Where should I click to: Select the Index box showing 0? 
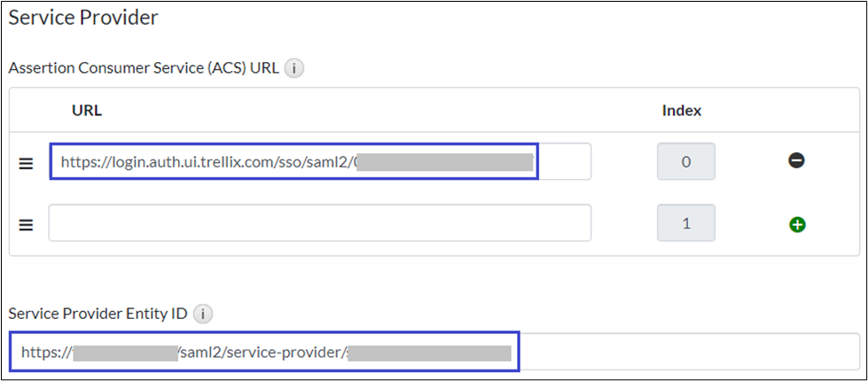point(685,162)
